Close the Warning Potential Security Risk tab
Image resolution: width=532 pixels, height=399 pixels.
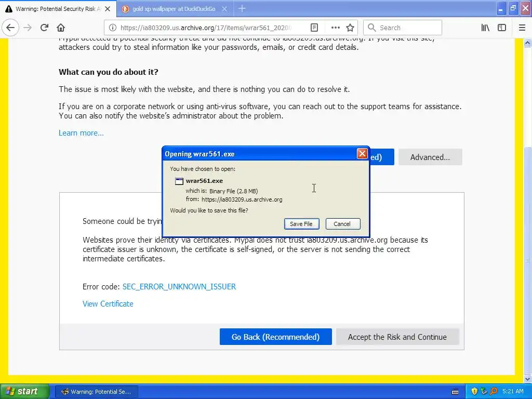tap(108, 9)
